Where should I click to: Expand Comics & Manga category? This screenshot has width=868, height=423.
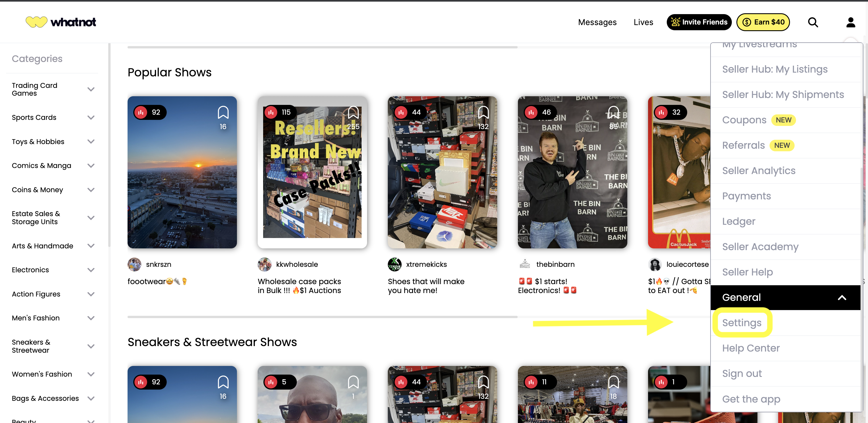tap(91, 166)
